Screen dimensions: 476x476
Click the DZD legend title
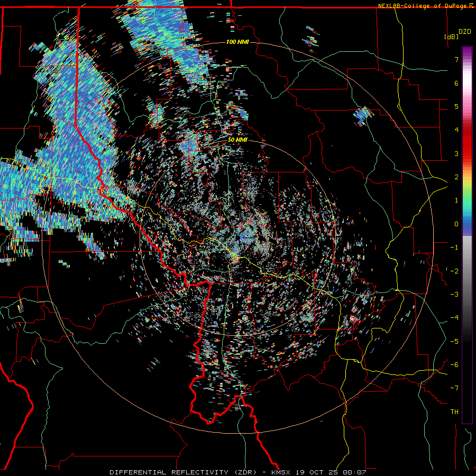465,32
